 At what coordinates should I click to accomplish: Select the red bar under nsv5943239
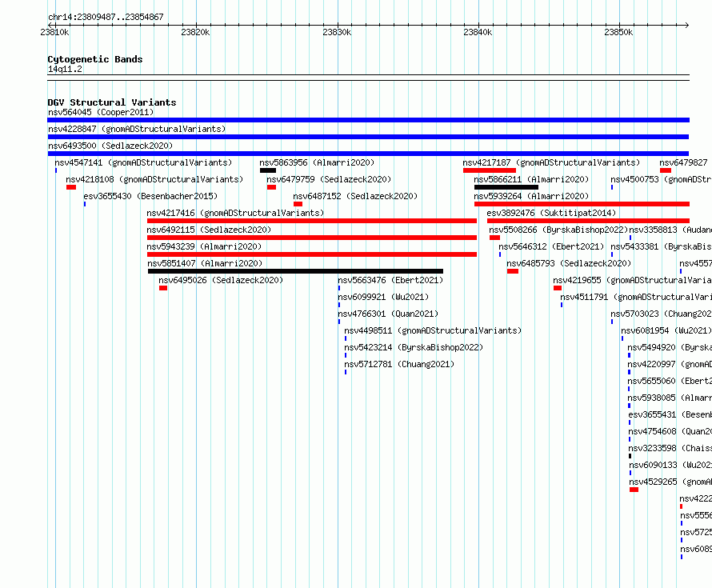point(312,254)
